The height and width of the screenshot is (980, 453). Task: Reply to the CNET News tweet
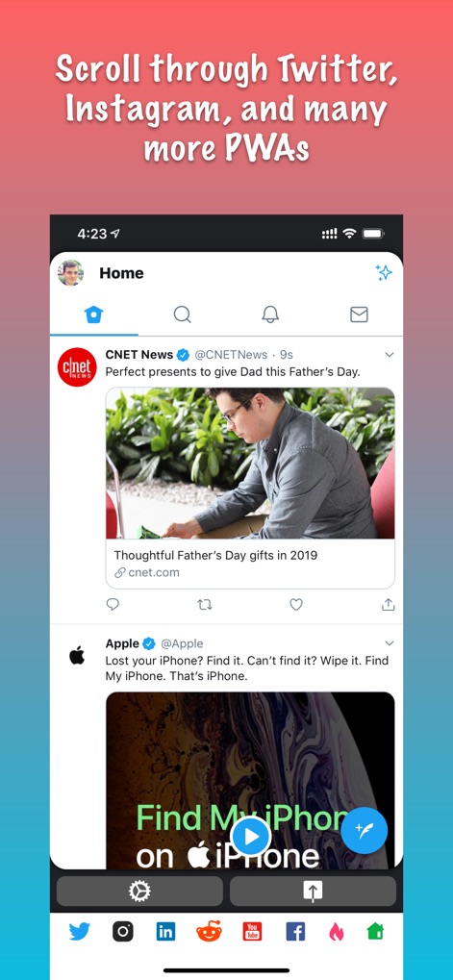[x=113, y=604]
